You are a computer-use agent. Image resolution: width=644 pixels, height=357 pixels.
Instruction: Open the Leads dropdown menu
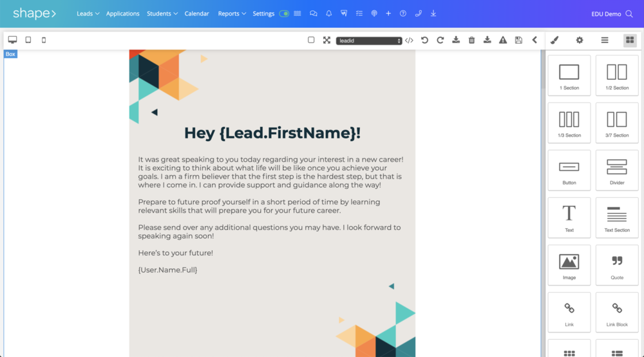(x=88, y=14)
